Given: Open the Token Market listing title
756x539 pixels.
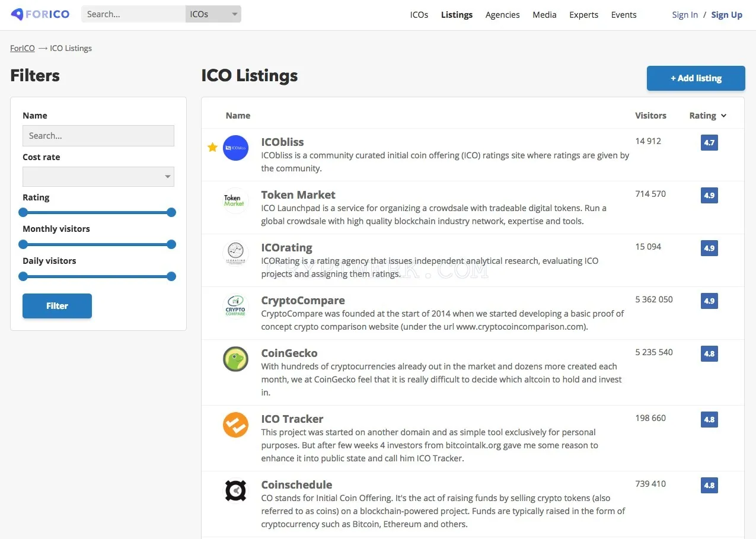Looking at the screenshot, I should [298, 195].
